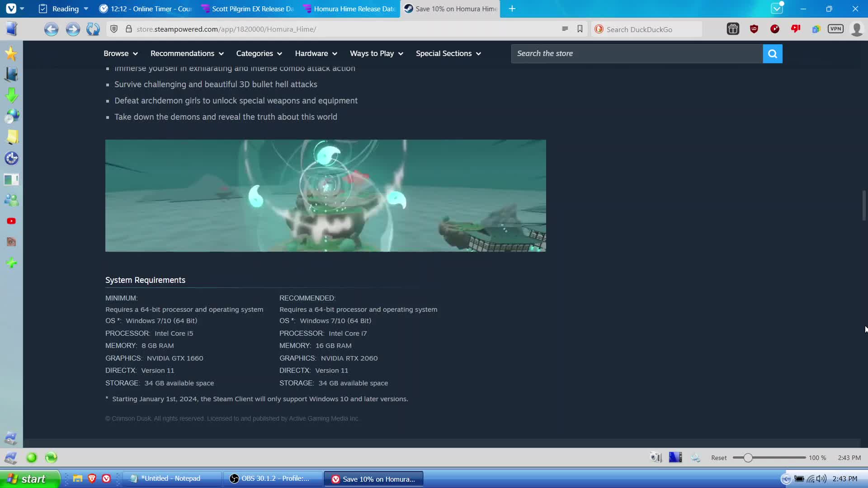The width and height of the screenshot is (868, 488).
Task: Click the Search the store field
Action: (637, 54)
